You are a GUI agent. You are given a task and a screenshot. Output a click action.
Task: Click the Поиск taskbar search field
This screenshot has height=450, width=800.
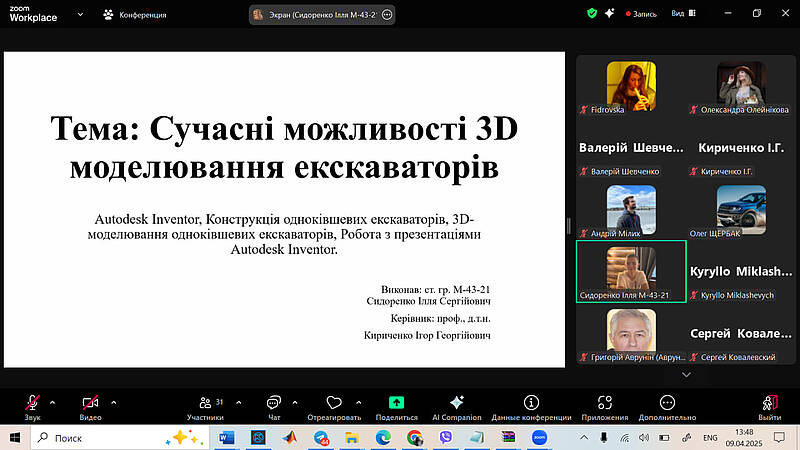tap(120, 438)
